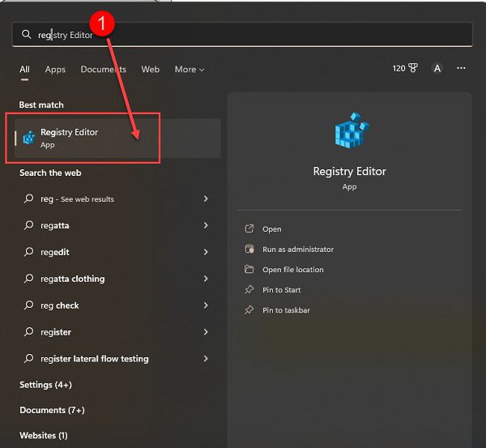This screenshot has height=448, width=486.
Task: Switch to the Apps tab
Action: 55,69
